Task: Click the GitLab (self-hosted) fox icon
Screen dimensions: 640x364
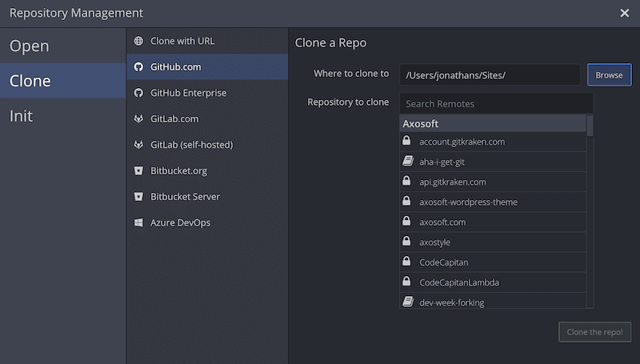Action: click(x=138, y=145)
